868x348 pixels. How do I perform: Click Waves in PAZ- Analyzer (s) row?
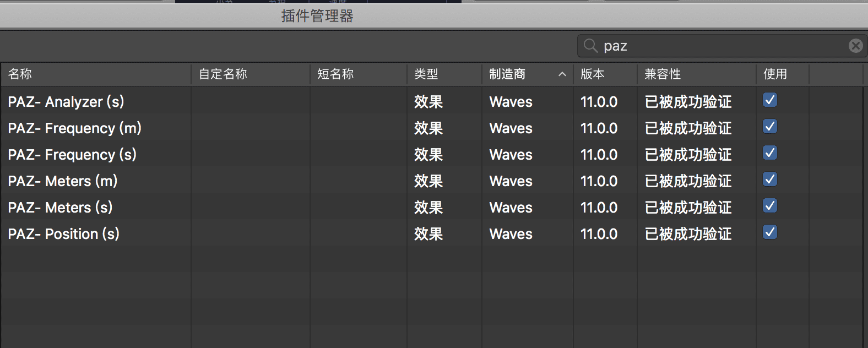click(511, 102)
